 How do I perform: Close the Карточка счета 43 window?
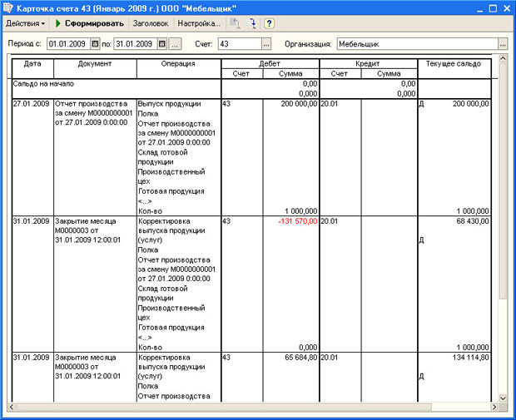coord(507,8)
